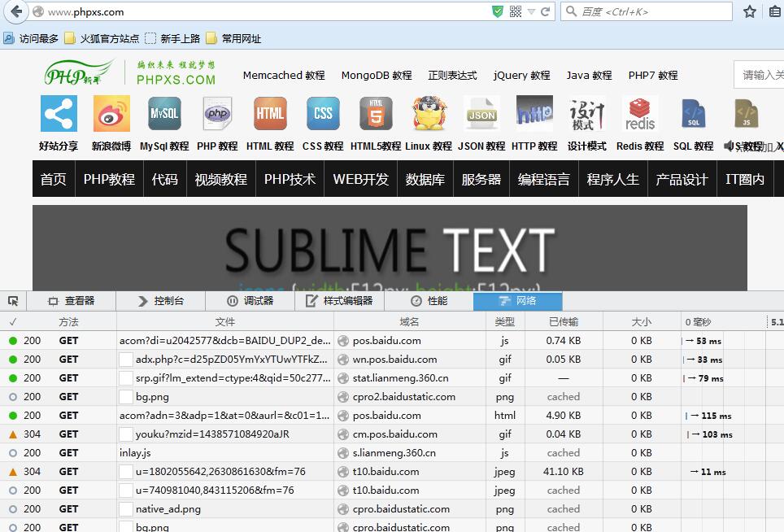The image size is (784, 532).
Task: Open the MySQL教程 icon
Action: tap(163, 114)
